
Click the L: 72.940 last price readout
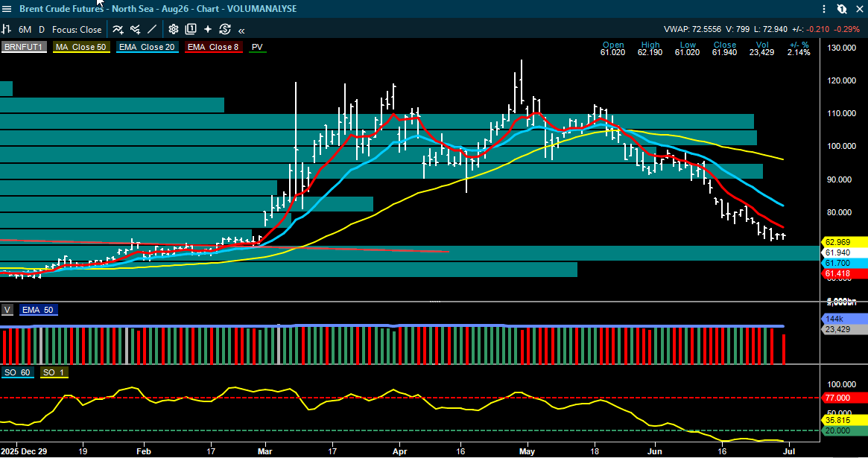click(x=770, y=29)
